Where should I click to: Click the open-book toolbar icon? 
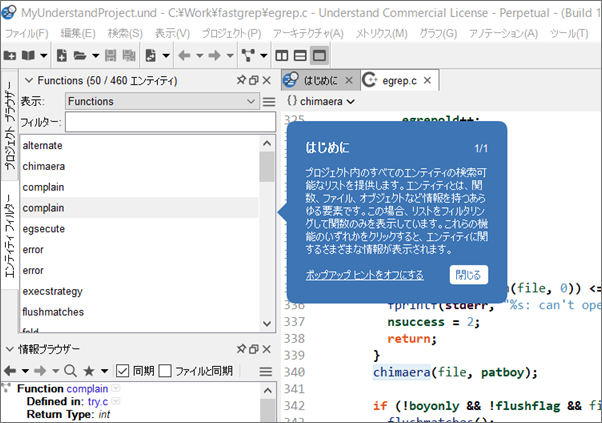tap(28, 56)
